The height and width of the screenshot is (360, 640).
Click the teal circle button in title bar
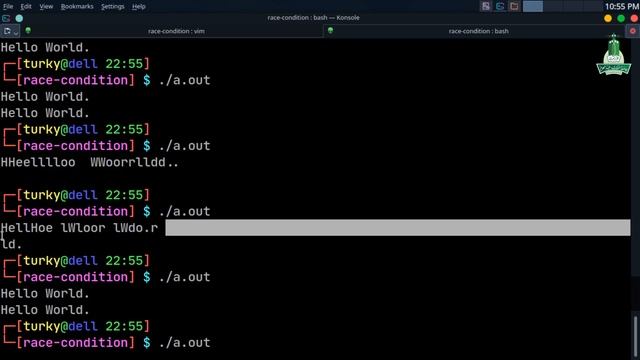(x=19, y=18)
